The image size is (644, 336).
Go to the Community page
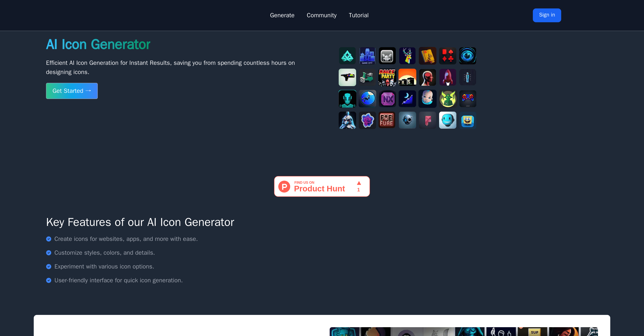(x=321, y=15)
